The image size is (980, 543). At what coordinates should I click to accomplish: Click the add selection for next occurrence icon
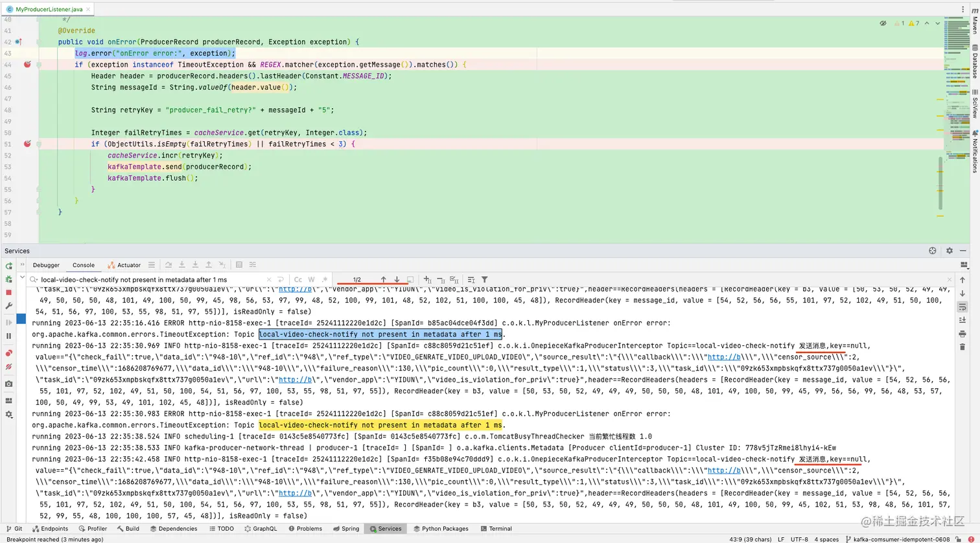click(426, 279)
